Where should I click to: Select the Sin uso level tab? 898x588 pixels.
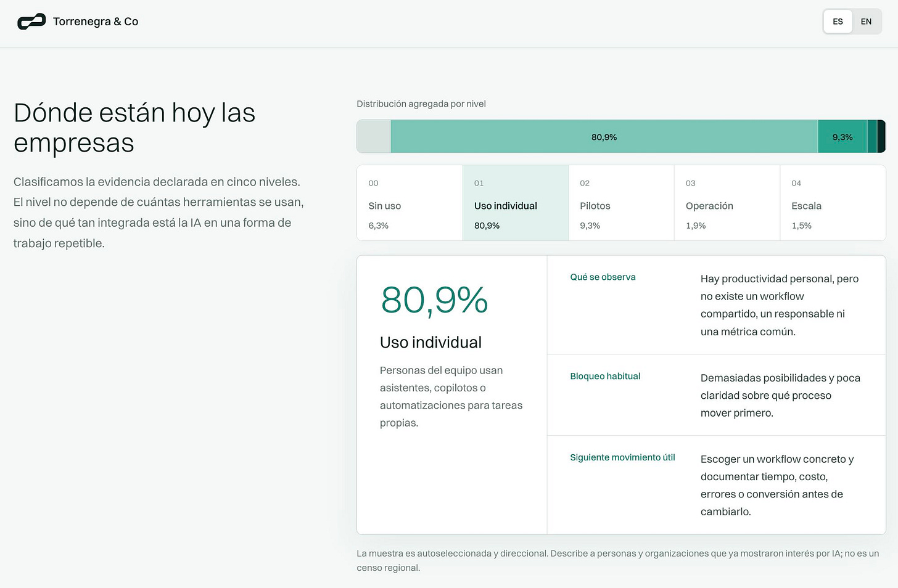[410, 203]
